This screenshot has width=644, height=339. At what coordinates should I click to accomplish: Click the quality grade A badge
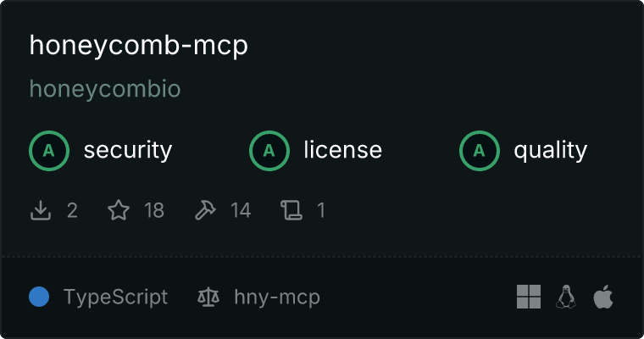[480, 151]
